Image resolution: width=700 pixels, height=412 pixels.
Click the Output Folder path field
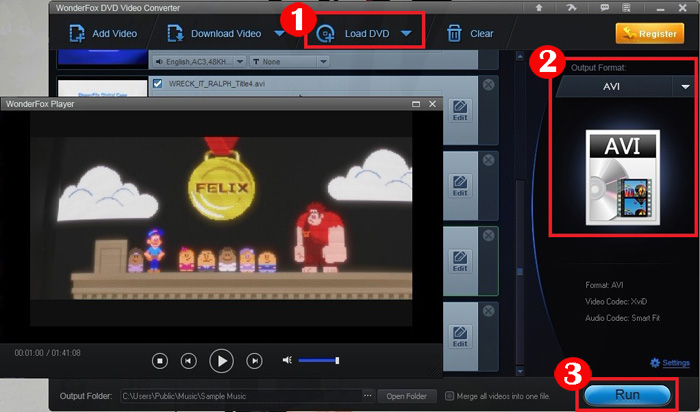[242, 396]
